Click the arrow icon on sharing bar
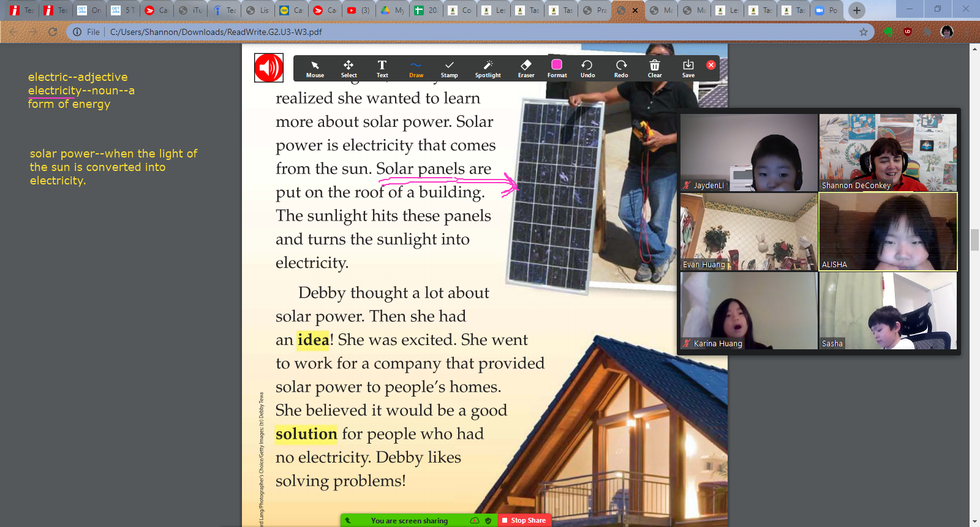The image size is (980, 527). click(x=348, y=520)
